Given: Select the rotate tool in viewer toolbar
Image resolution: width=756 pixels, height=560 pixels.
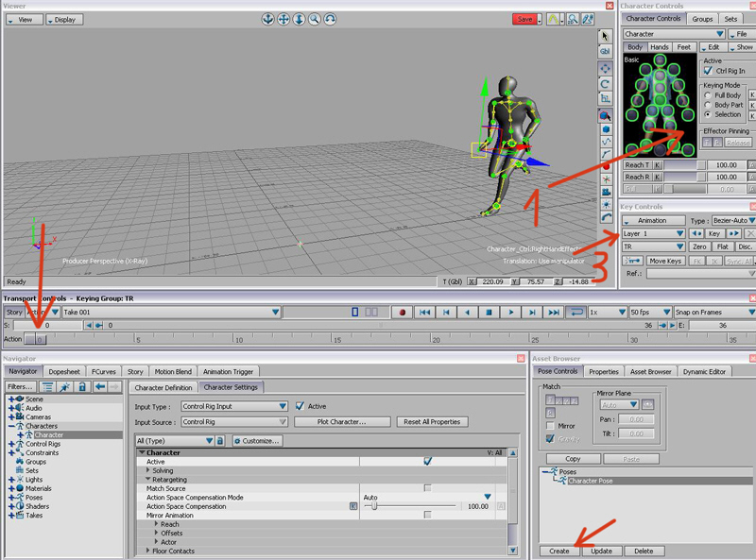Looking at the screenshot, I should [x=606, y=84].
